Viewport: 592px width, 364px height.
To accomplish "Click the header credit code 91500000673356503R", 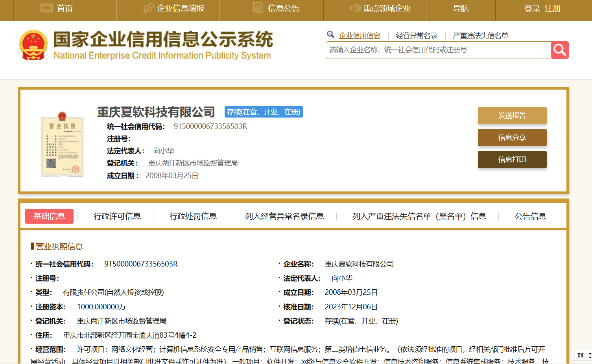I will click(210, 126).
